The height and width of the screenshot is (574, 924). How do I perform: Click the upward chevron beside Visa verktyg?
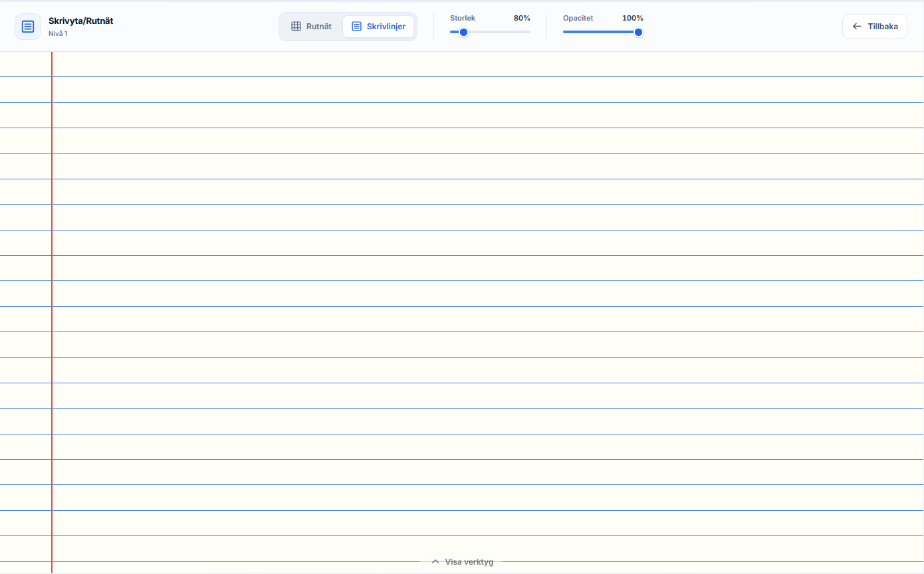point(435,561)
